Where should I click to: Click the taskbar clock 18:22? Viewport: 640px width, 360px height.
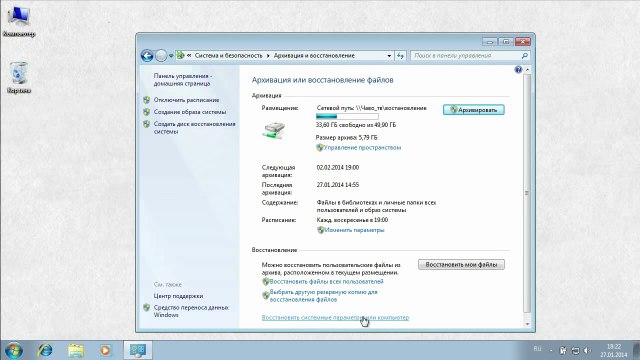(613, 351)
